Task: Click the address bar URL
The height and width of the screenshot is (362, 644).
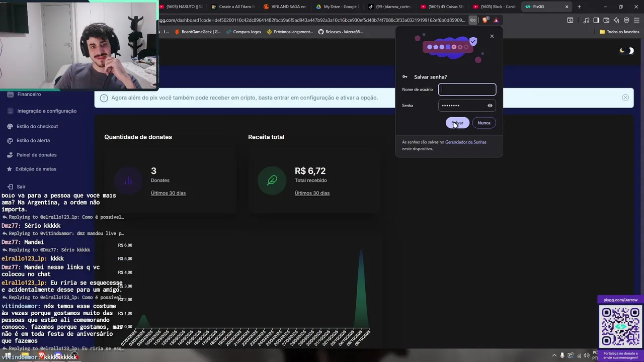Action: [312, 20]
